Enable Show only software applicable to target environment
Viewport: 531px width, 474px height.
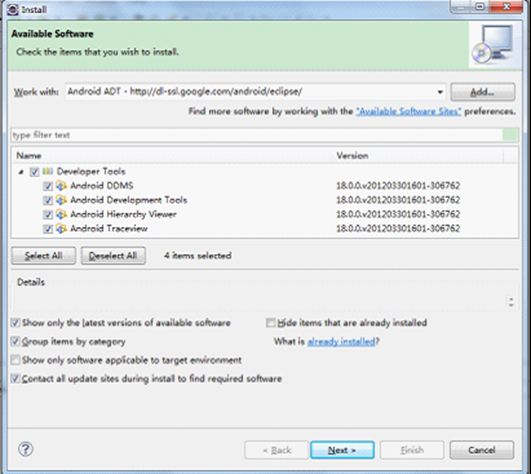[x=15, y=360]
